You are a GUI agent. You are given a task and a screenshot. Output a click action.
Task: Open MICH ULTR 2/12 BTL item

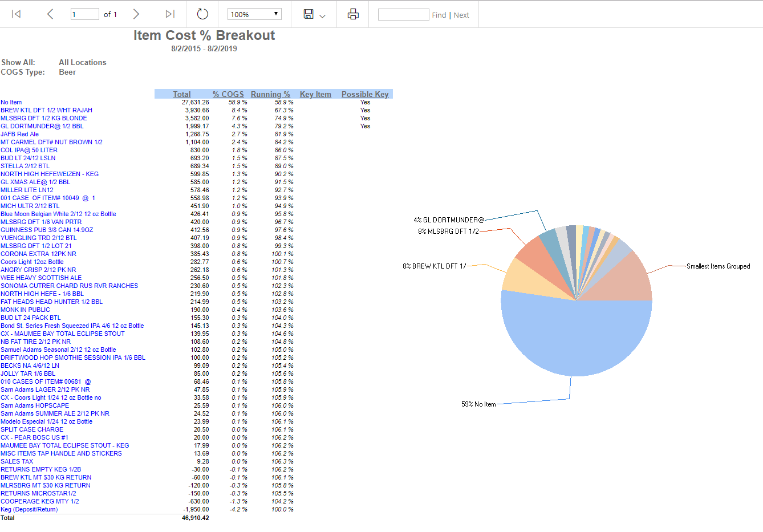[30, 206]
